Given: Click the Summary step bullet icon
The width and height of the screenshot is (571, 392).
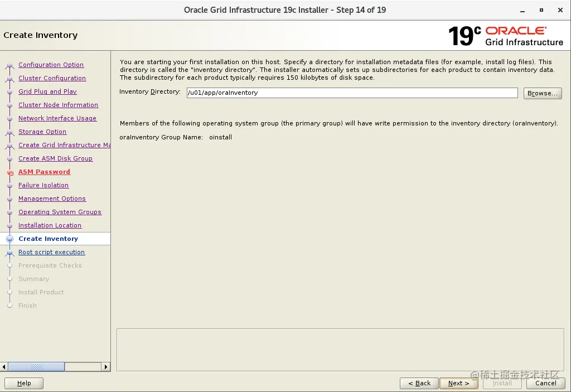Looking at the screenshot, I should point(10,279).
